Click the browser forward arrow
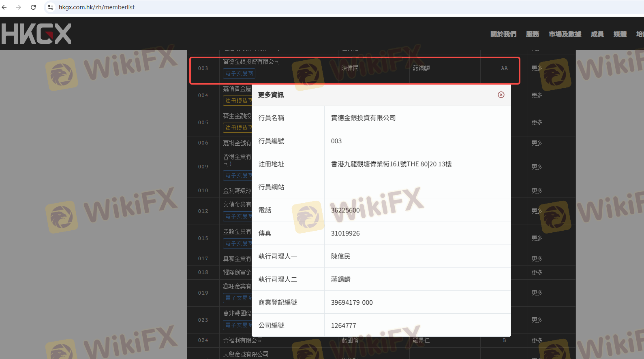Image resolution: width=644 pixels, height=359 pixels. [19, 7]
